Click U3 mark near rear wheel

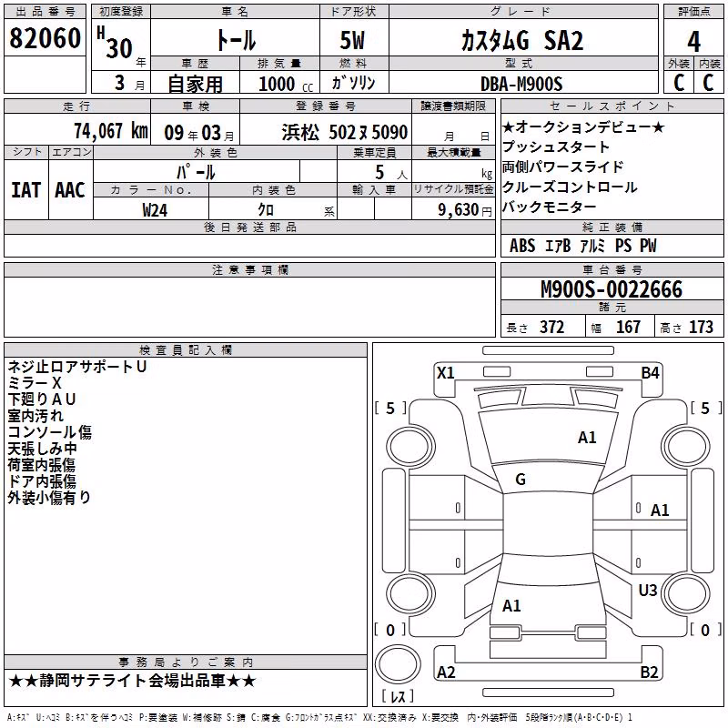648,591
